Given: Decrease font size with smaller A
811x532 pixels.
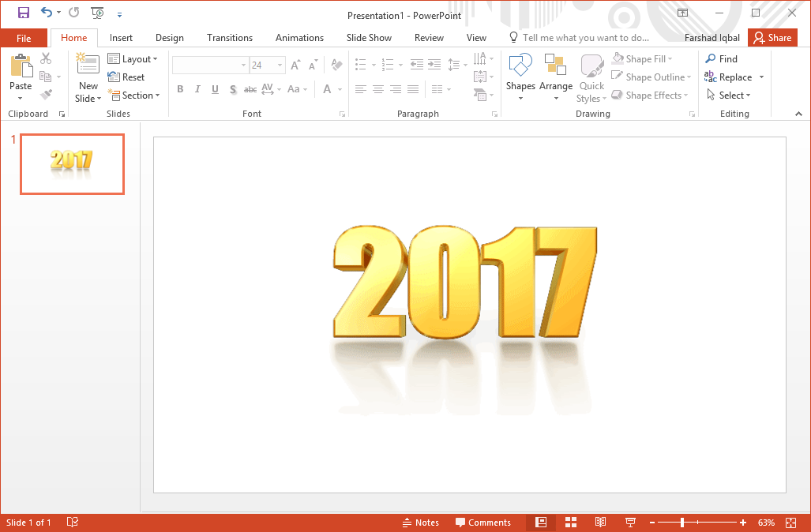Looking at the screenshot, I should (313, 66).
